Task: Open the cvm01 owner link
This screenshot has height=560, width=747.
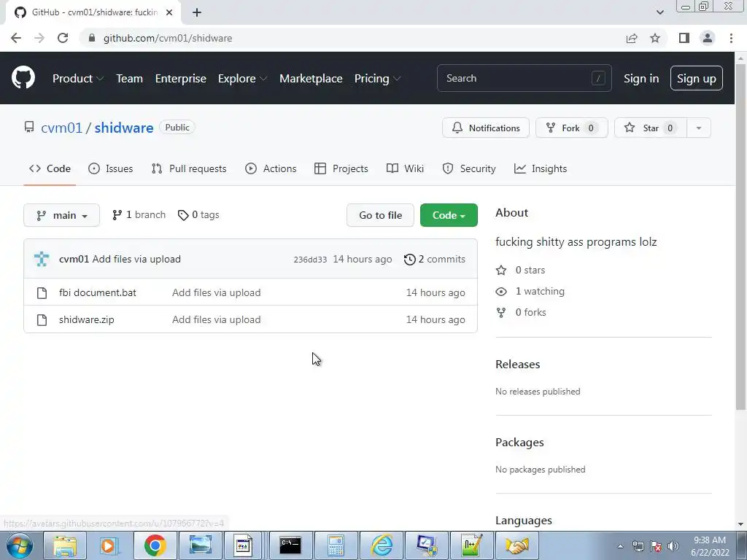Action: pyautogui.click(x=61, y=128)
